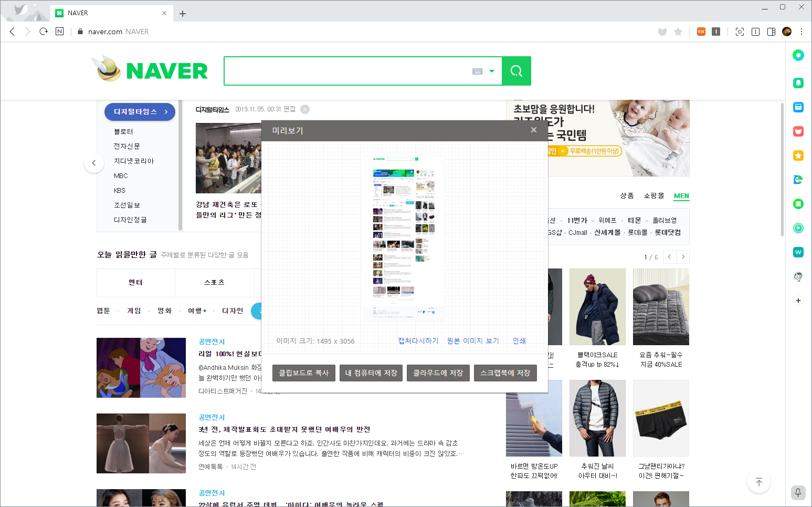Open the orange EX extension icon
812x507 pixels.
pyautogui.click(x=701, y=32)
